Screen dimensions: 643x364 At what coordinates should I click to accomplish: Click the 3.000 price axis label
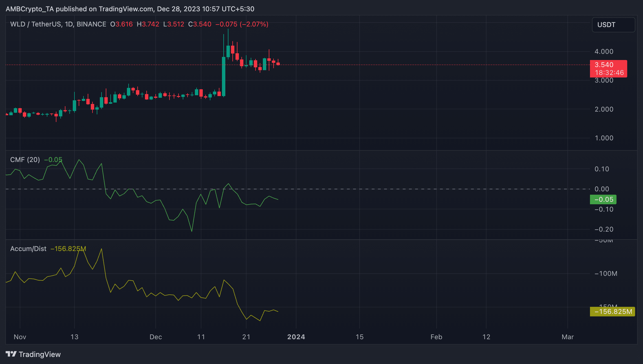(x=604, y=80)
